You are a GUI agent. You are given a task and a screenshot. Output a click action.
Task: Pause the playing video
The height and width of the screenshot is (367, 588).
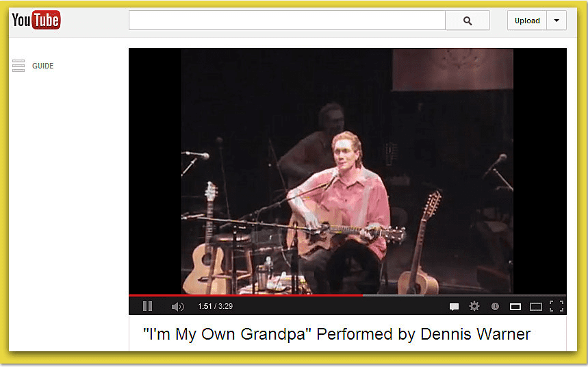click(x=147, y=306)
